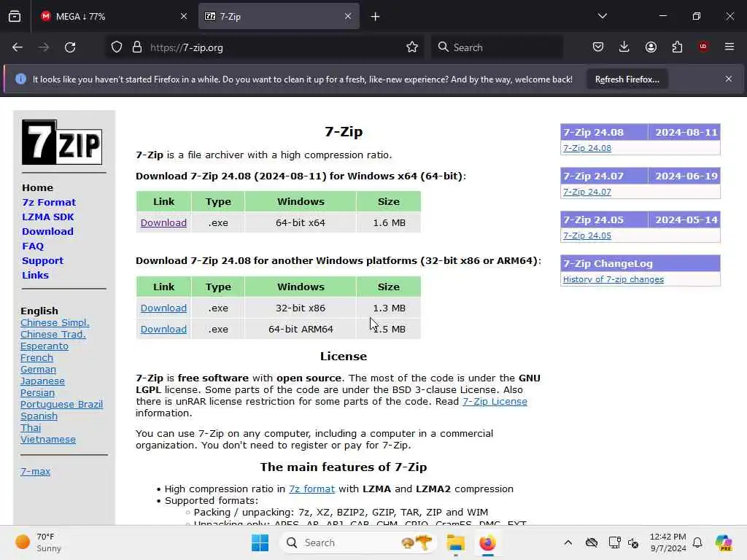Click the uBlock Origin extension icon
747x560 pixels.
[703, 47]
